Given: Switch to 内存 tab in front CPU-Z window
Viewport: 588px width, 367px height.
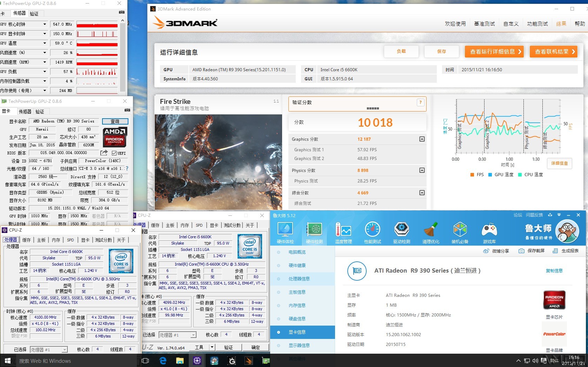Looking at the screenshot, I should 56,240.
